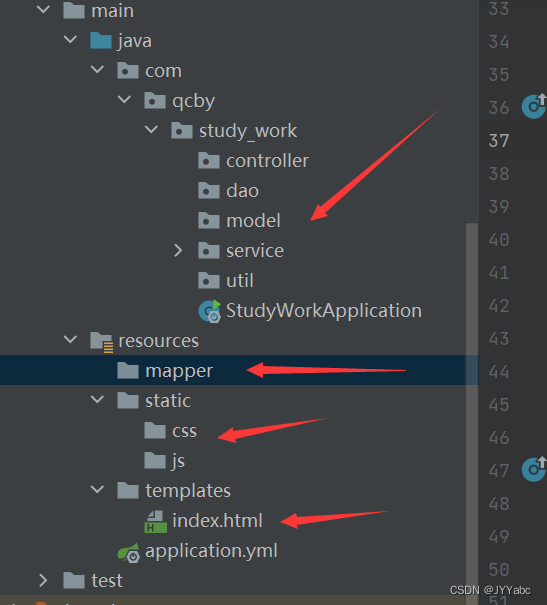The height and width of the screenshot is (605, 547).
Task: Click the test folder icon
Action: point(74,581)
